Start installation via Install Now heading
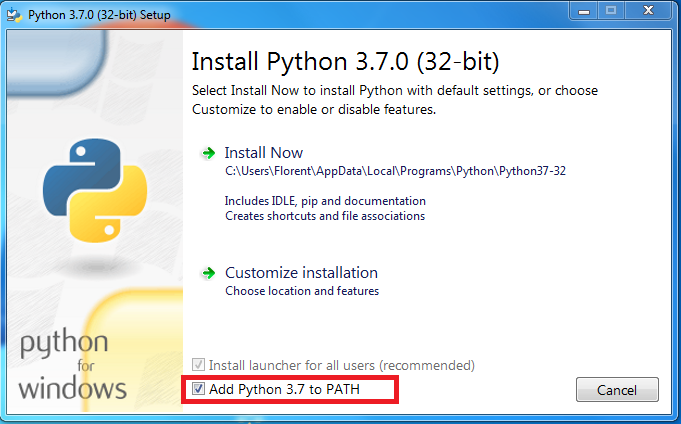 click(x=264, y=153)
